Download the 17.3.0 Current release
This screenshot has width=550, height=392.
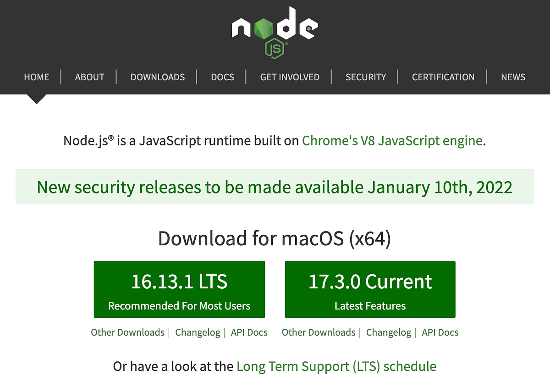(x=370, y=289)
